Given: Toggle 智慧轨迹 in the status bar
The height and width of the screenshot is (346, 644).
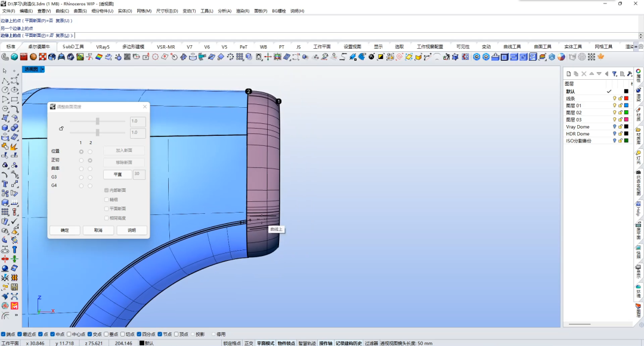Looking at the screenshot, I should coord(307,343).
